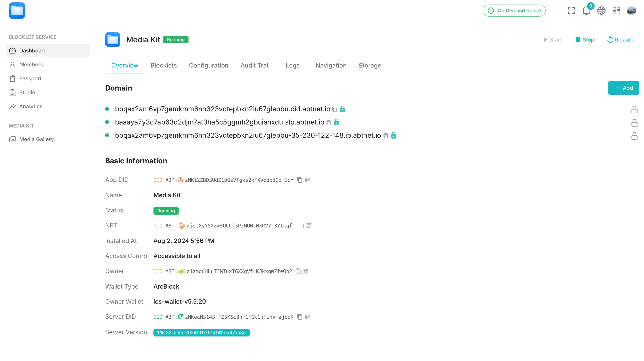Click the Running status in Basic Information

pyautogui.click(x=166, y=211)
